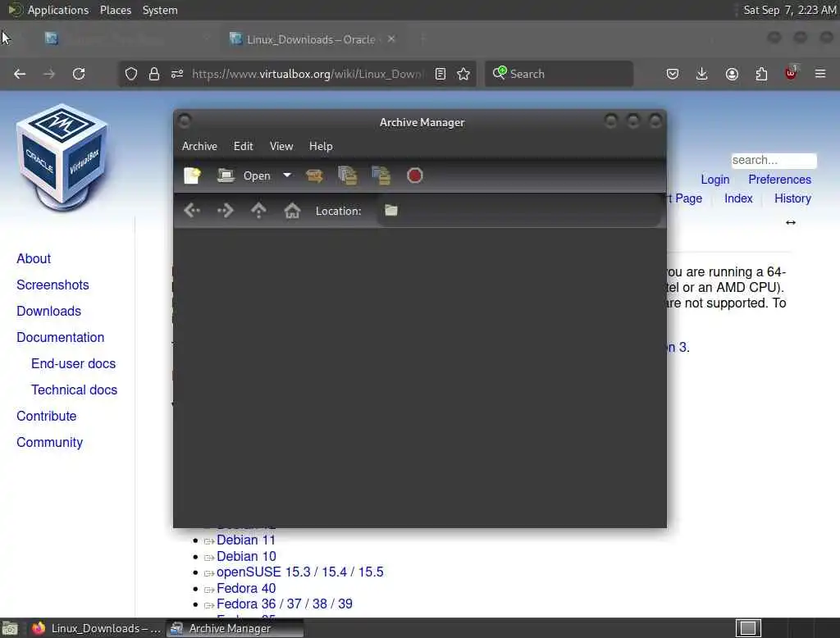Viewport: 840px width, 638px height.
Task: Click the History link
Action: 792,198
